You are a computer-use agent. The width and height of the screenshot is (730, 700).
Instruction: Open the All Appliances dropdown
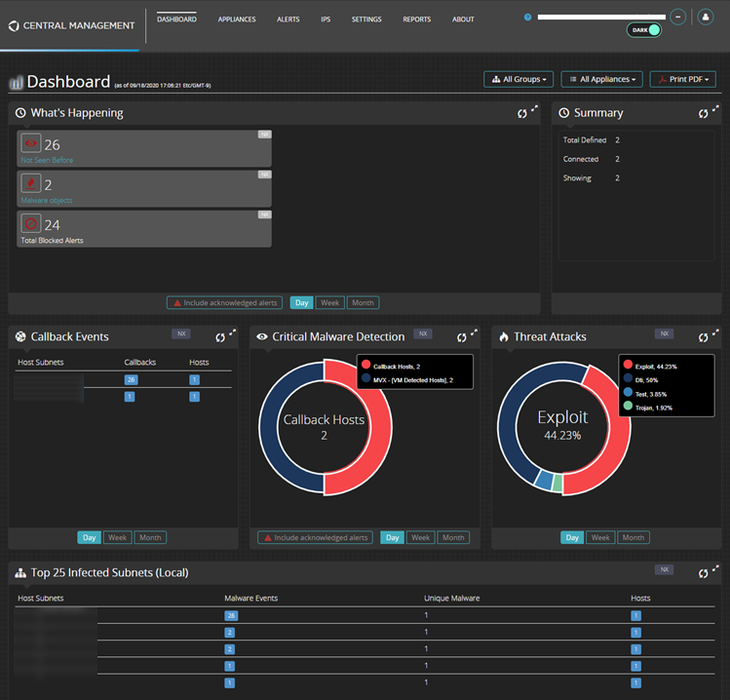[x=602, y=79]
